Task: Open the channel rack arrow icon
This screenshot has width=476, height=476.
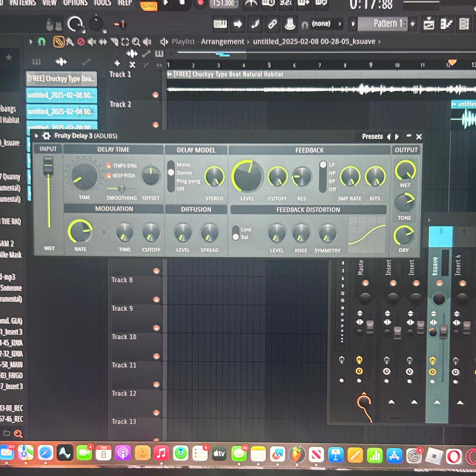Action: click(x=238, y=24)
